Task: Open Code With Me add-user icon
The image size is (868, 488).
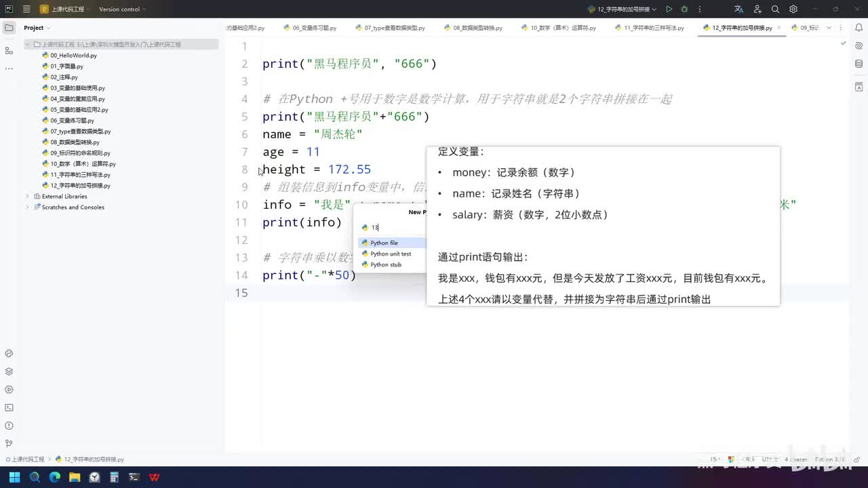Action: pos(757,9)
